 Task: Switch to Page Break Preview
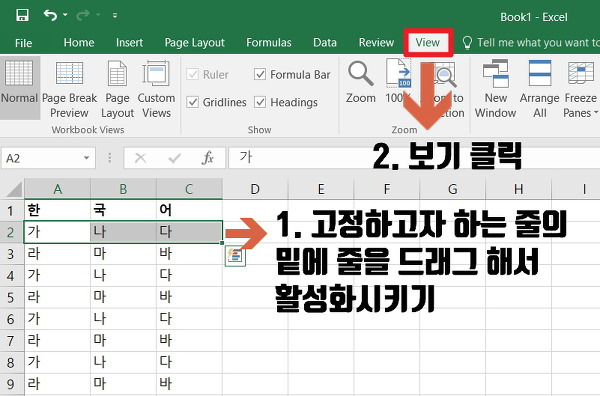[x=69, y=89]
